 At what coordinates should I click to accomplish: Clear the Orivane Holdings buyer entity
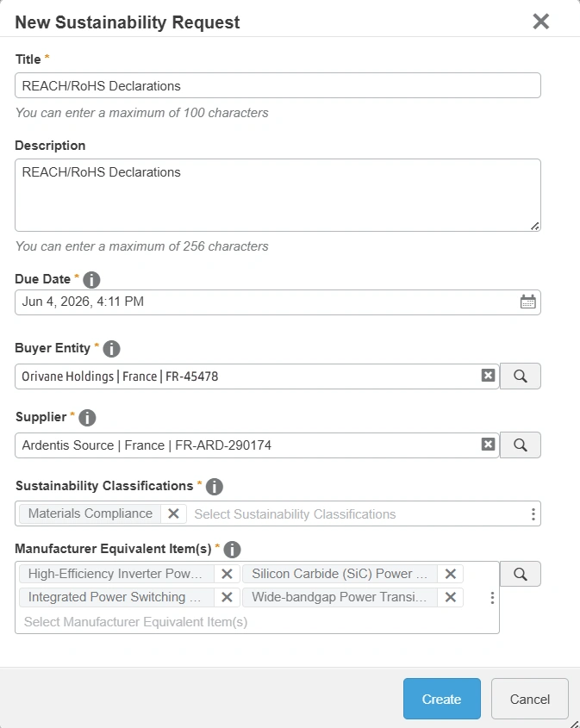(488, 375)
